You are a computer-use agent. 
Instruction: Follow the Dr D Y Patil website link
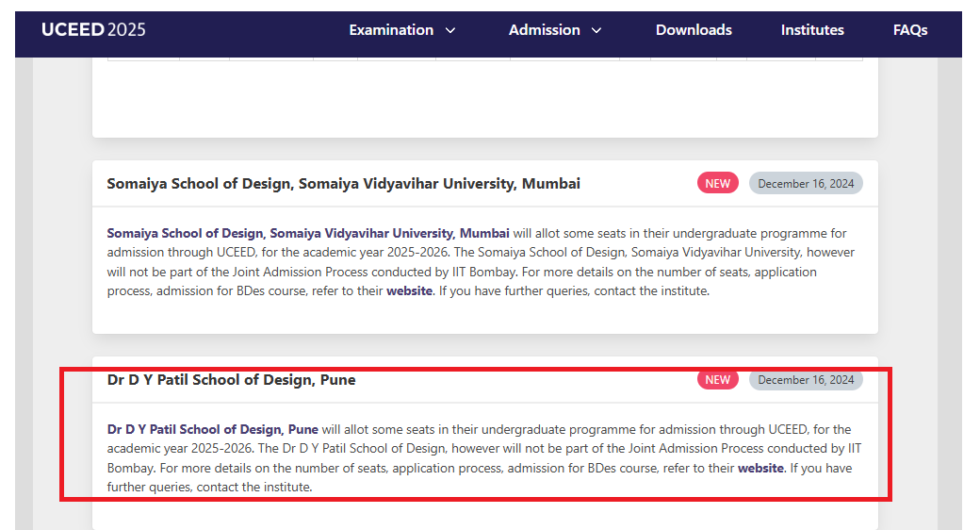[x=760, y=468]
